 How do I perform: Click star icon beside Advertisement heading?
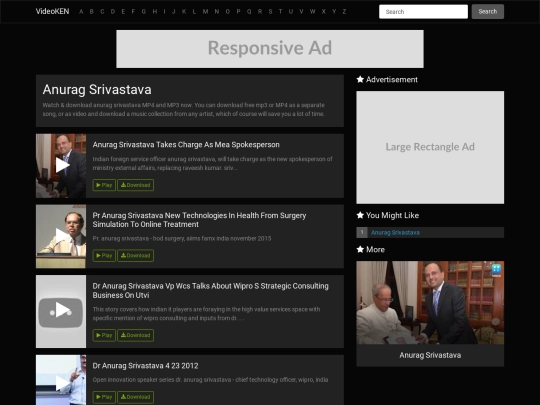[x=360, y=79]
